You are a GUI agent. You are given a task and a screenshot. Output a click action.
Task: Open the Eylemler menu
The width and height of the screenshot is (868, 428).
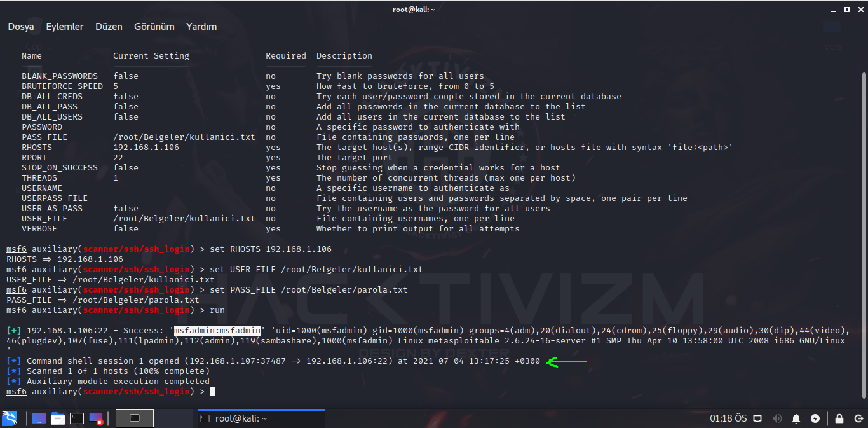click(x=65, y=27)
